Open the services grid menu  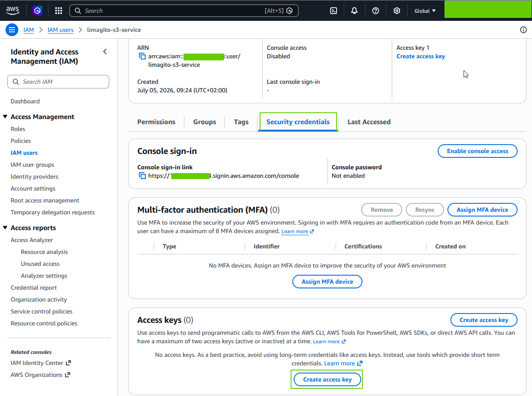tap(59, 11)
